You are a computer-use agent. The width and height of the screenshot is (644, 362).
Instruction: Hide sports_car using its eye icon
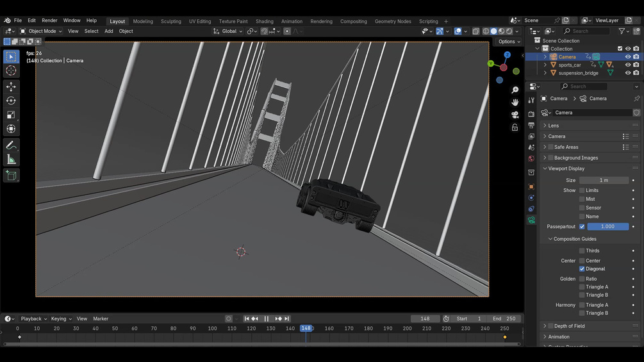627,65
